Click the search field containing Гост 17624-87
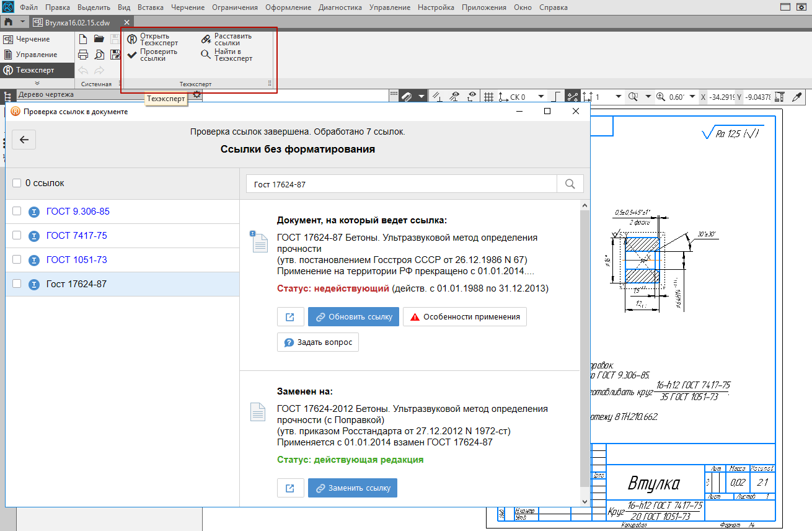Image resolution: width=812 pixels, height=531 pixels. (402, 184)
